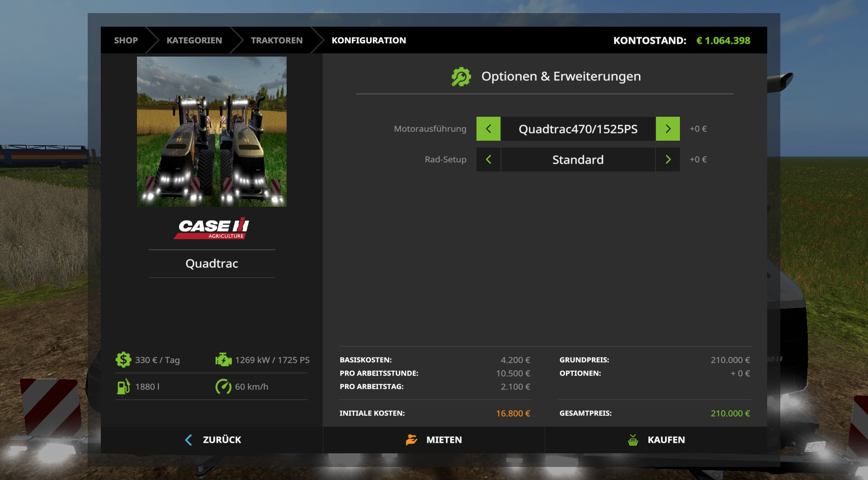Image resolution: width=868 pixels, height=480 pixels.
Task: Open the KATEGORIEN breadcrumb
Action: pos(194,40)
